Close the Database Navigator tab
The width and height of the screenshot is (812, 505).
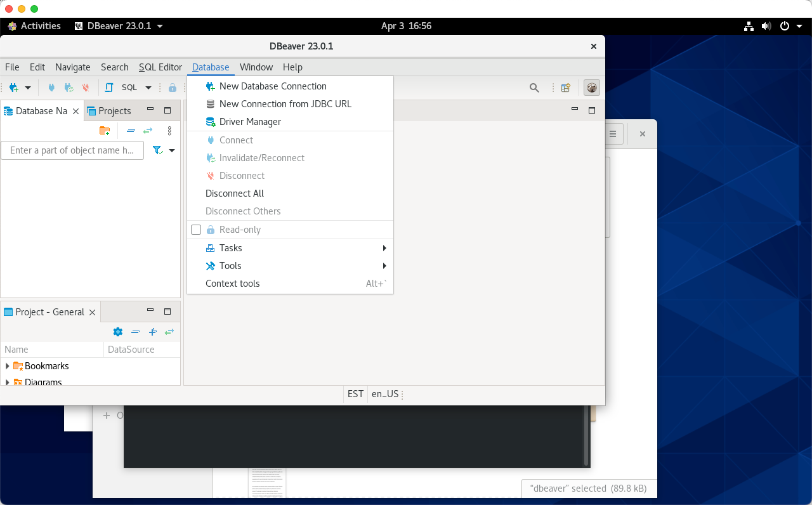(x=76, y=111)
